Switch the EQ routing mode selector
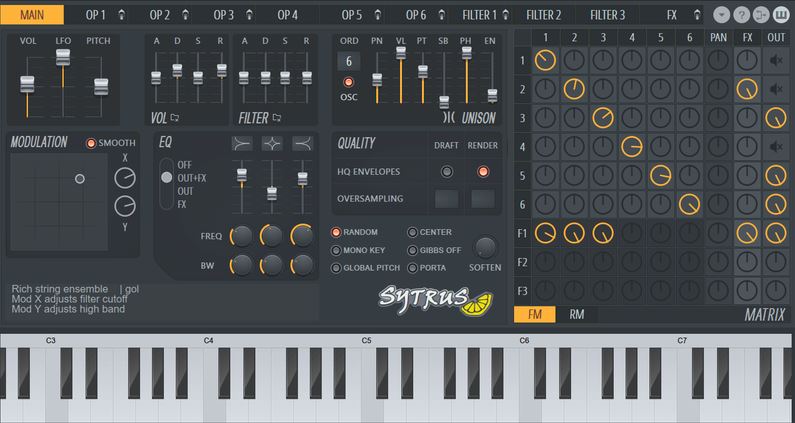This screenshot has width=795, height=423. point(166,184)
